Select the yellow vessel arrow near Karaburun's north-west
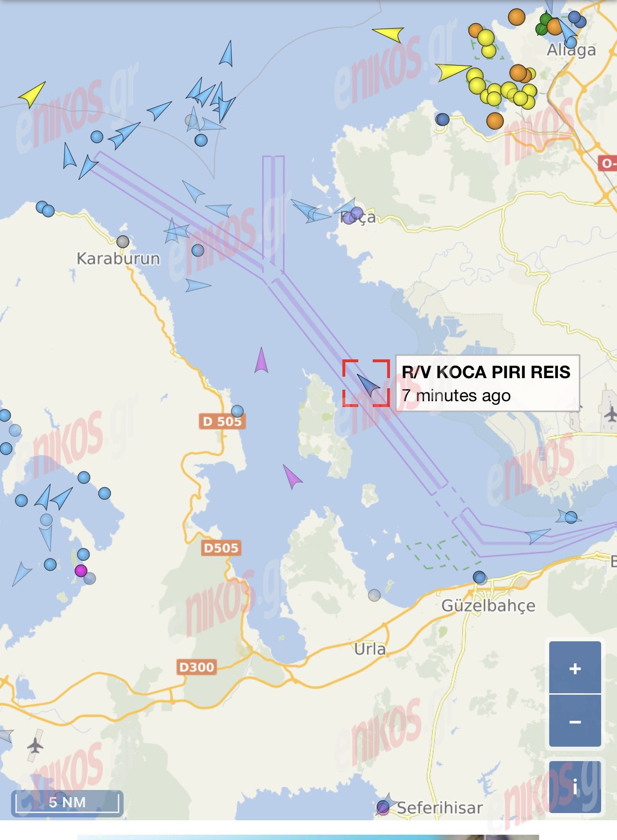This screenshot has height=840, width=617. click(32, 94)
